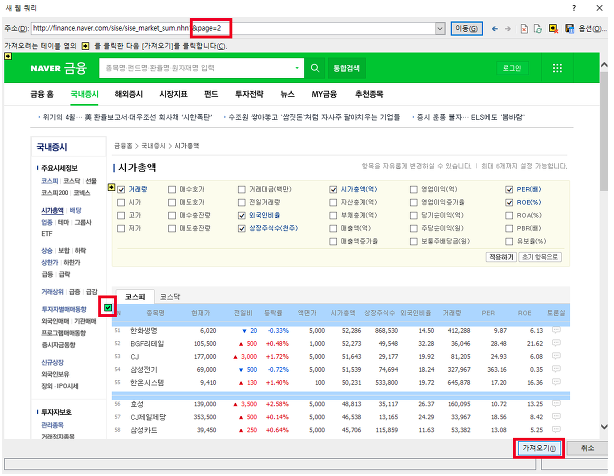Open the 해외증시 menu
Screen dimensions: 614x476
(129, 94)
